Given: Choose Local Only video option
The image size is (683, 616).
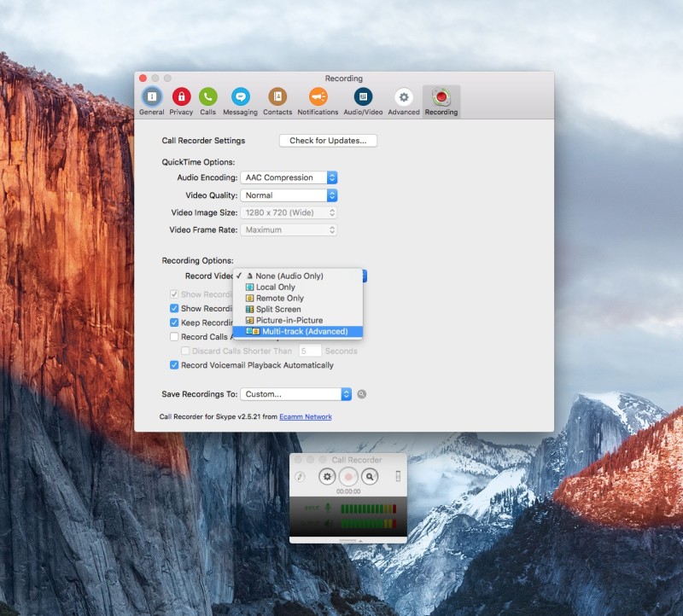Looking at the screenshot, I should 297,287.
